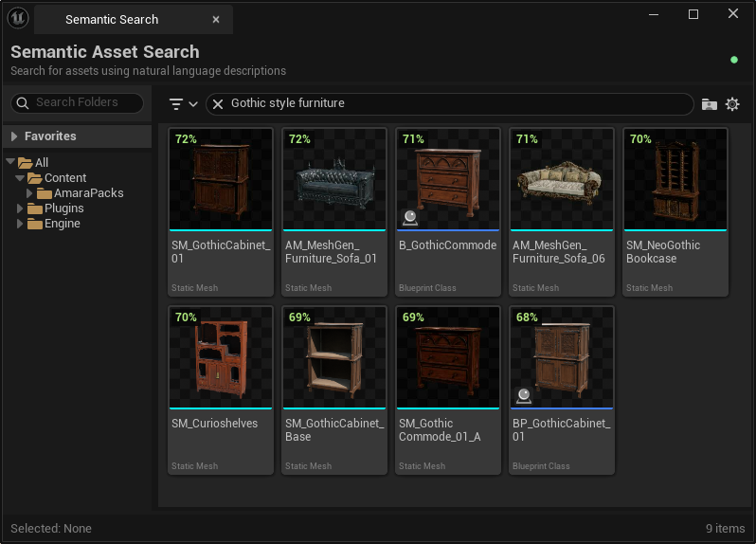Select the Plugins folder

(x=63, y=209)
